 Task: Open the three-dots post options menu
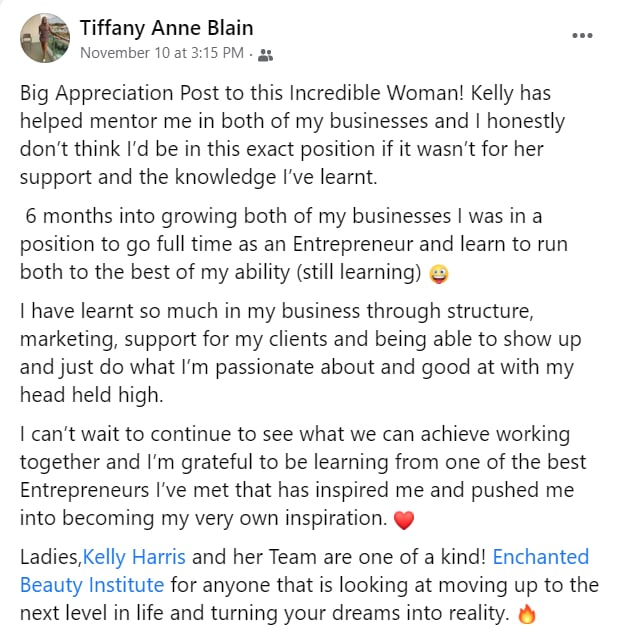click(x=582, y=36)
